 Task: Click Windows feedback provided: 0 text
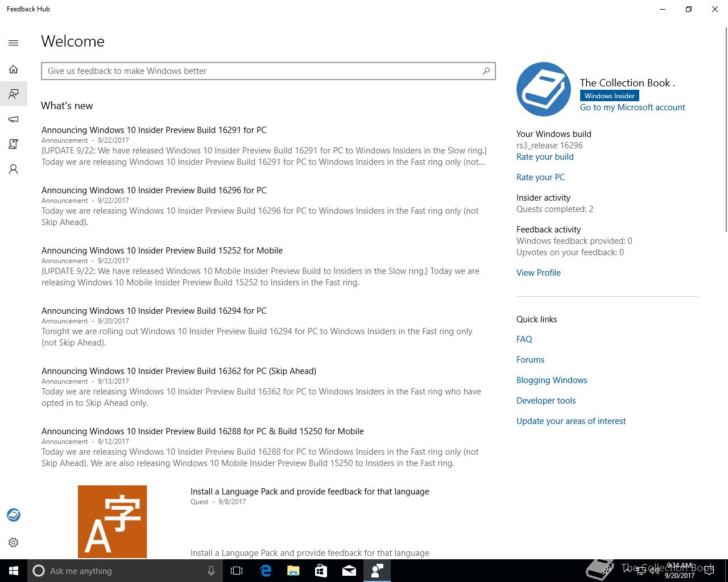574,241
